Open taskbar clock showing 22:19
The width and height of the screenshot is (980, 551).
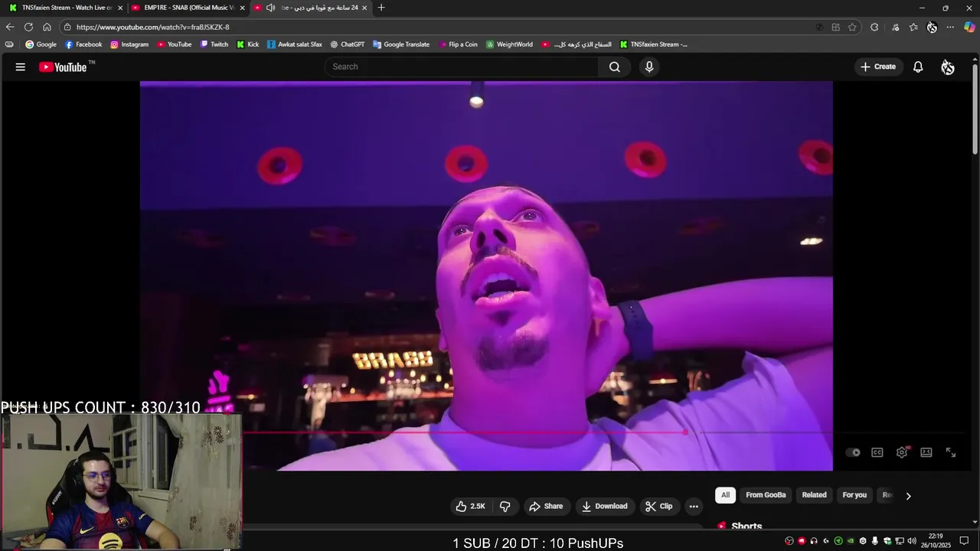click(x=936, y=541)
